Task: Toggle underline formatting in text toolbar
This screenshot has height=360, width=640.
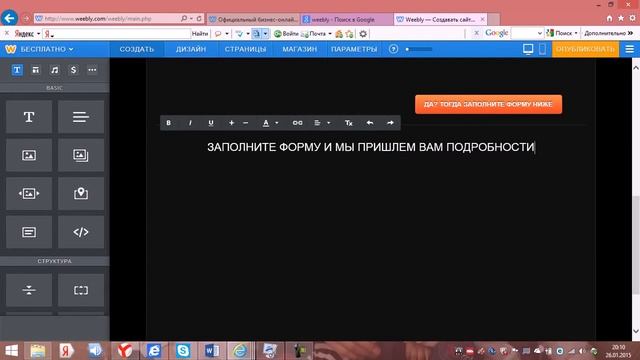Action: [211, 123]
